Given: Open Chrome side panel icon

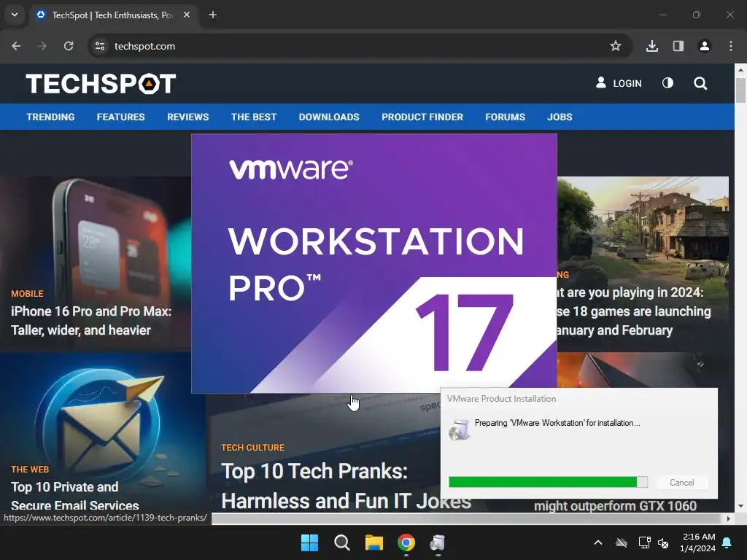Looking at the screenshot, I should [x=678, y=46].
